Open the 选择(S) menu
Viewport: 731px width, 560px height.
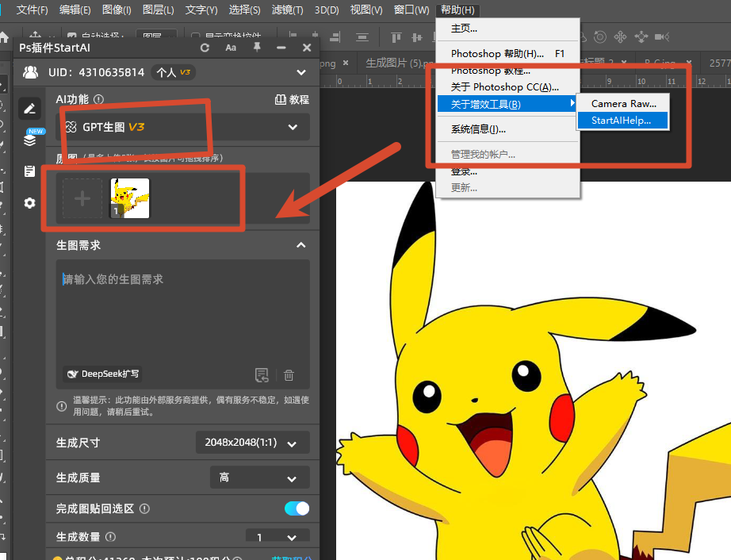pos(244,10)
